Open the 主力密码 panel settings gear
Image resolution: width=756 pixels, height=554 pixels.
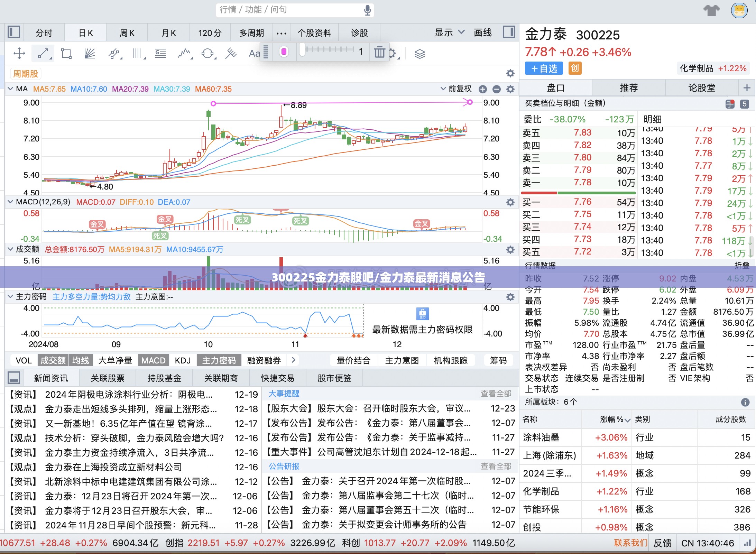coord(510,297)
